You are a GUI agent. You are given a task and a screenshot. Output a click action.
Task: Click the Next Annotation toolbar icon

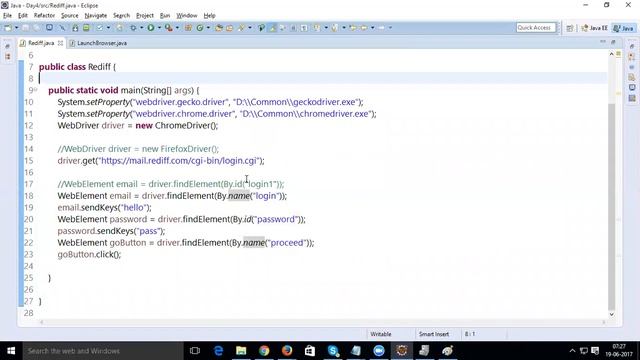coord(317,28)
